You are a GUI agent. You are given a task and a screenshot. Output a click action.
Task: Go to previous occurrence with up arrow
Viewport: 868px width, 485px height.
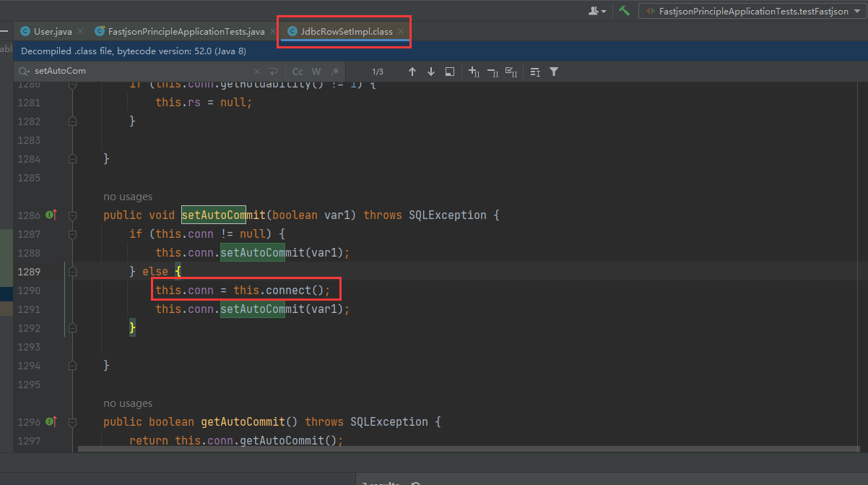point(412,72)
